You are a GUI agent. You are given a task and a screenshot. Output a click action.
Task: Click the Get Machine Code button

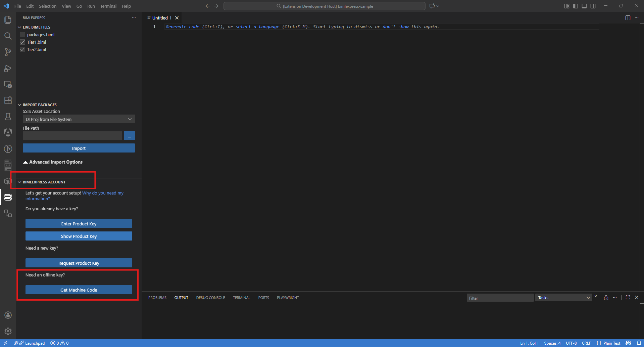coord(79,290)
